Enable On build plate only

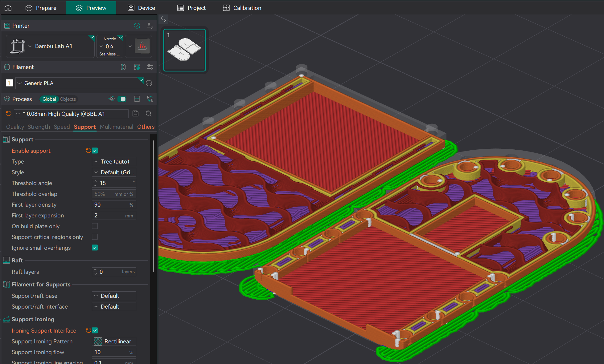click(x=95, y=226)
